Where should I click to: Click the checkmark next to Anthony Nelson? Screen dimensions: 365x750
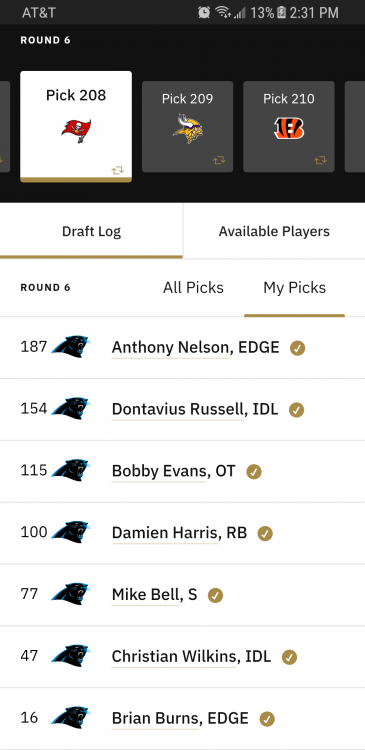(298, 348)
